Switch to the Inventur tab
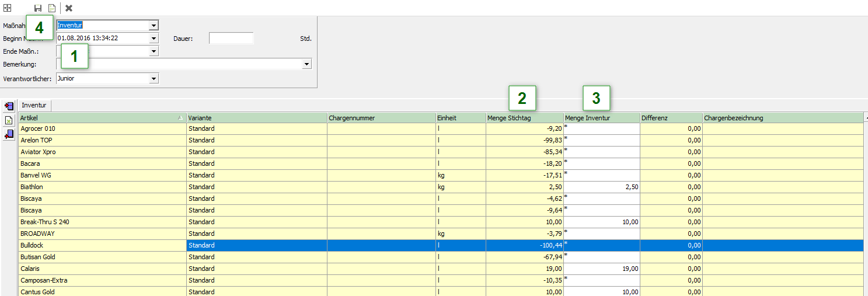The width and height of the screenshot is (868, 296). tap(34, 106)
